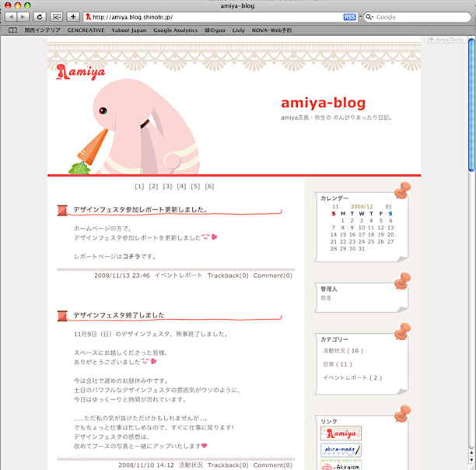Go to page [2]
Viewport: 476px width, 470px height.
pos(153,186)
